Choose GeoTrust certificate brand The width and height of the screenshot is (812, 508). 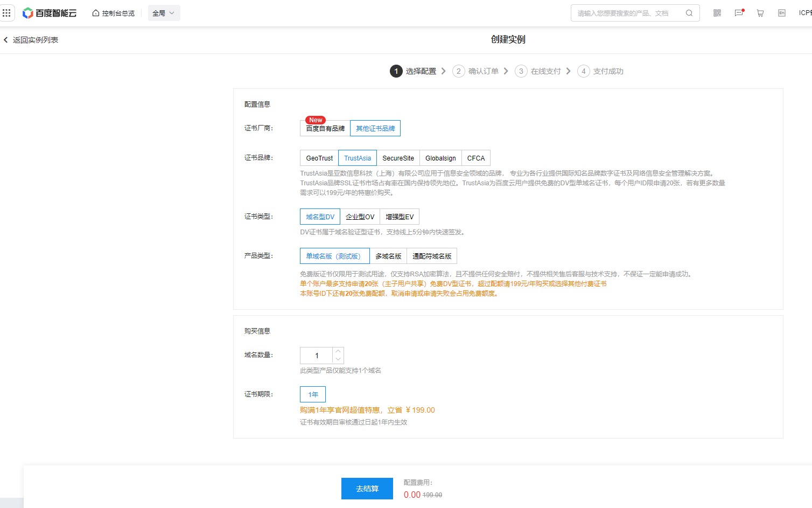[x=319, y=158]
